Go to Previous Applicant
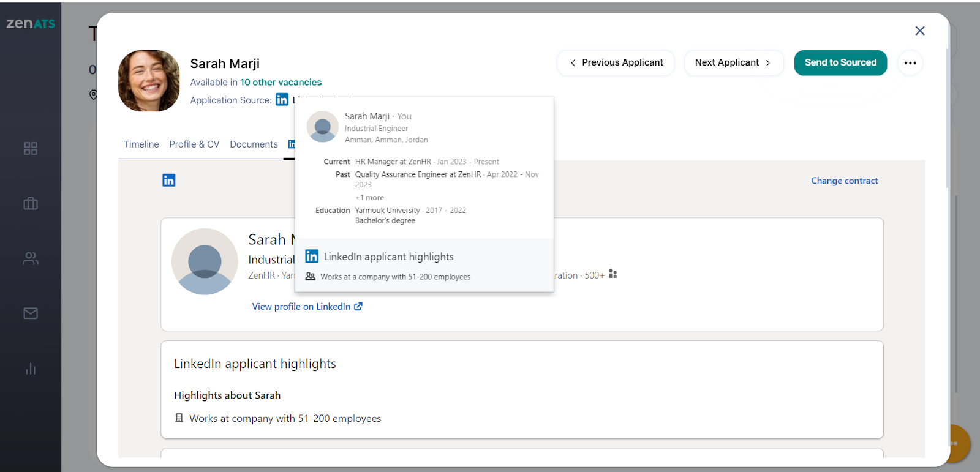Image resolution: width=980 pixels, height=472 pixels. [616, 62]
